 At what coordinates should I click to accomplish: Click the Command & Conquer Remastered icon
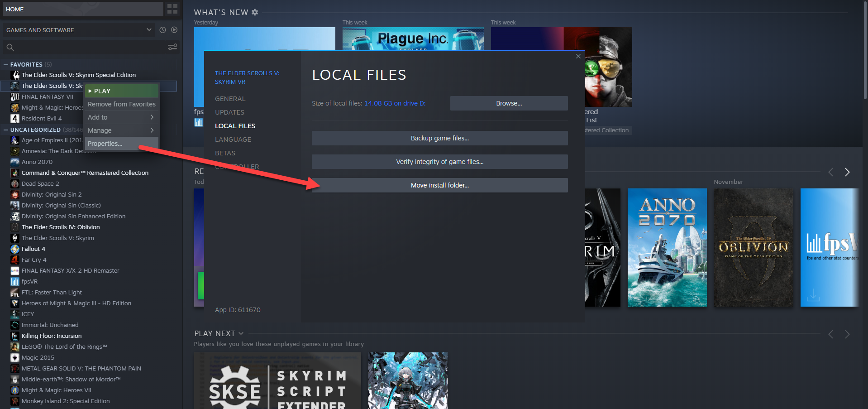(x=15, y=173)
